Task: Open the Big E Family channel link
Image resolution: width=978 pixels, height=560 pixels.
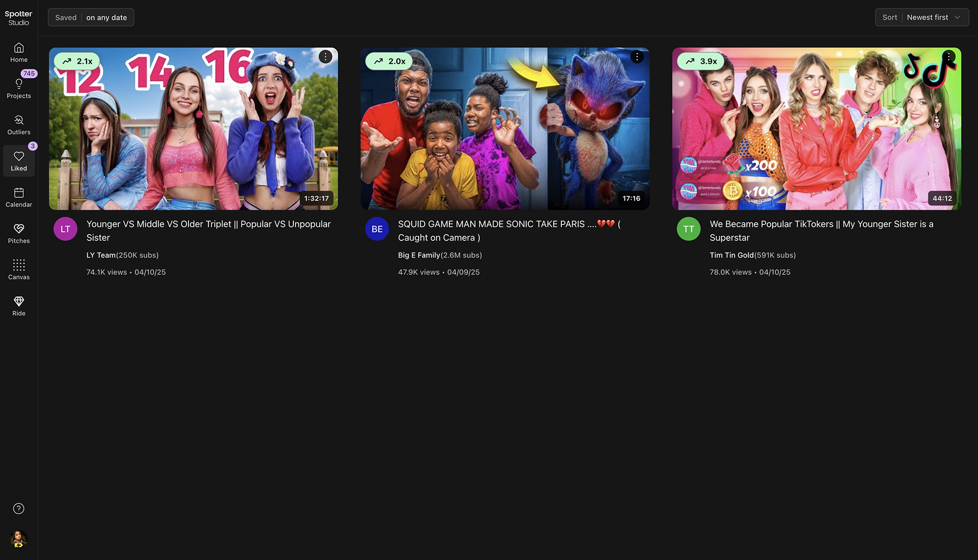Action: click(419, 255)
